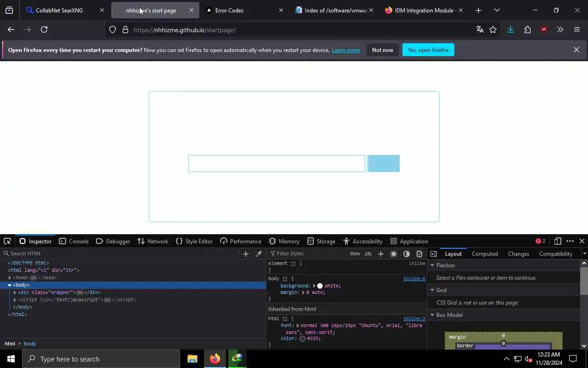
Task: Open responsive design mode
Action: (558, 241)
